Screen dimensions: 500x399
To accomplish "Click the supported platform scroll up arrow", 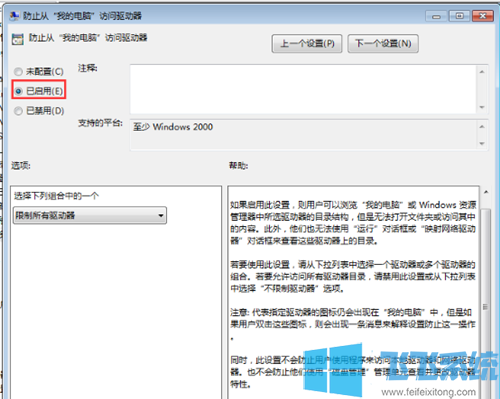I will [482, 127].
